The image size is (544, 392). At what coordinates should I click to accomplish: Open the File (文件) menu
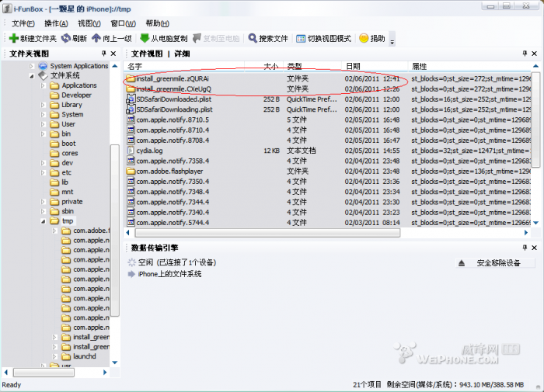click(23, 23)
